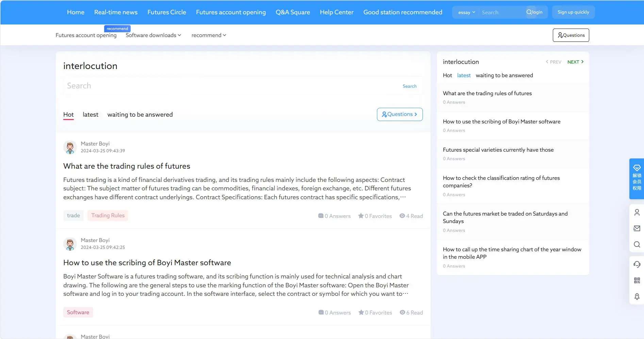
Task: Click the blue-outlined Questions button above the list
Action: coord(400,114)
